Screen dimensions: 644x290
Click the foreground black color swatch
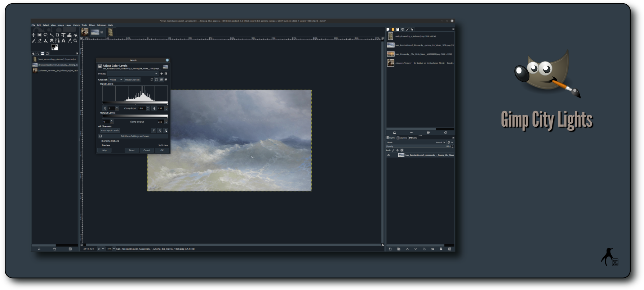[x=53, y=46]
